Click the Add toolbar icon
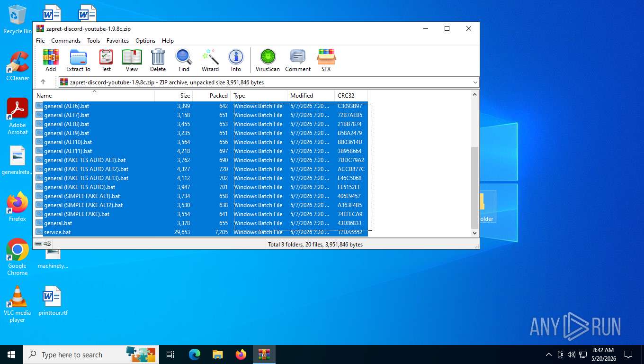 point(51,60)
